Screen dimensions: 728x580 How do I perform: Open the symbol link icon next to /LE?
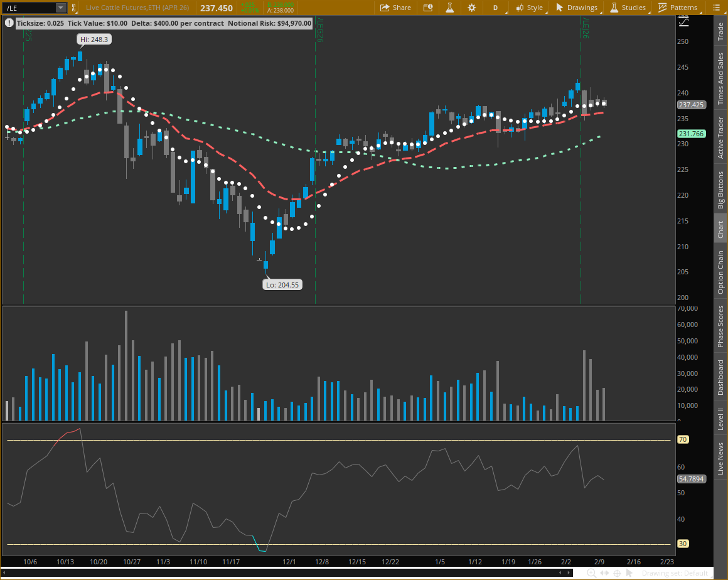click(75, 8)
